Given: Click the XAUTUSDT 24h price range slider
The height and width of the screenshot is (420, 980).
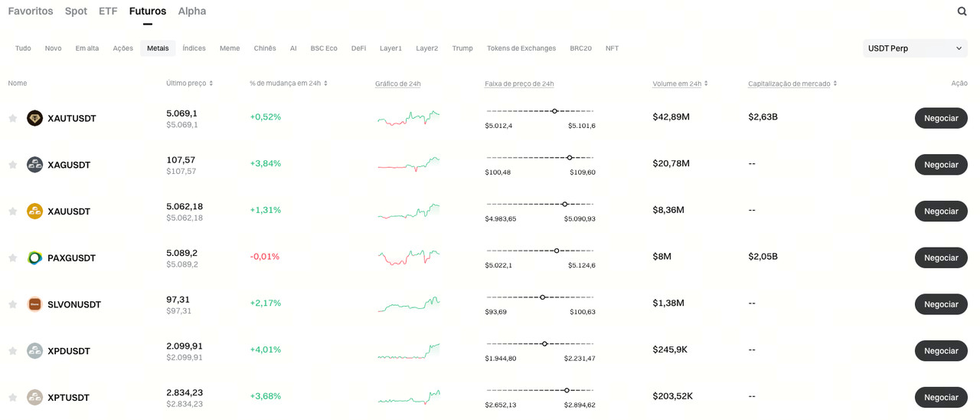Looking at the screenshot, I should click(x=540, y=111).
